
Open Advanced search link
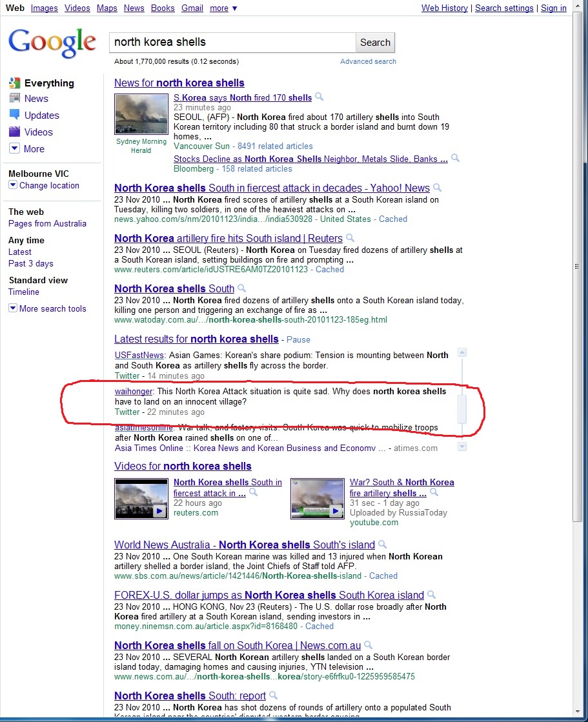coord(368,61)
